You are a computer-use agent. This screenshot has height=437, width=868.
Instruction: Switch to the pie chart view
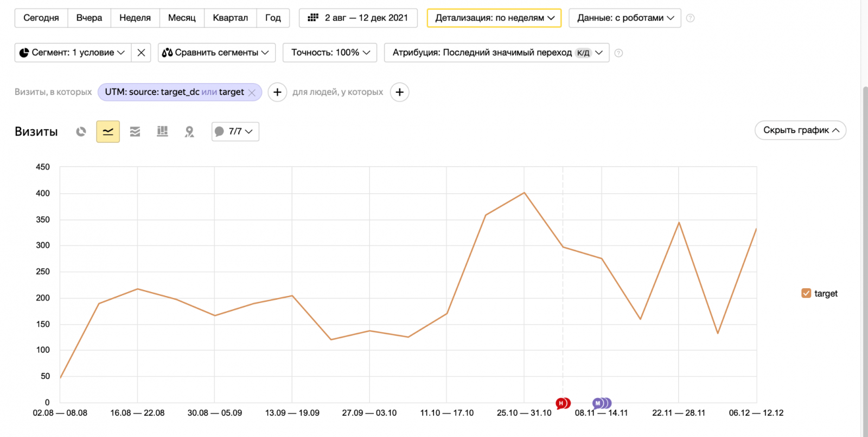81,131
